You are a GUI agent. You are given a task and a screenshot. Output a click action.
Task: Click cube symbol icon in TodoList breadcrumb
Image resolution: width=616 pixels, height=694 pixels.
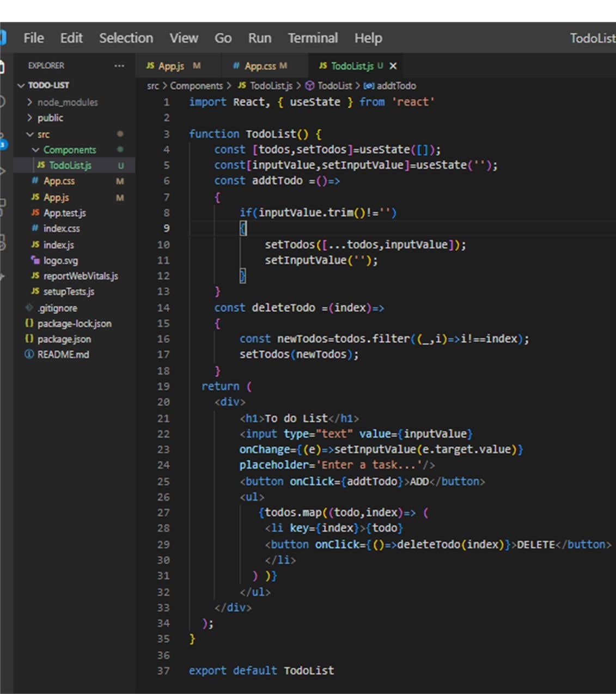(x=310, y=86)
